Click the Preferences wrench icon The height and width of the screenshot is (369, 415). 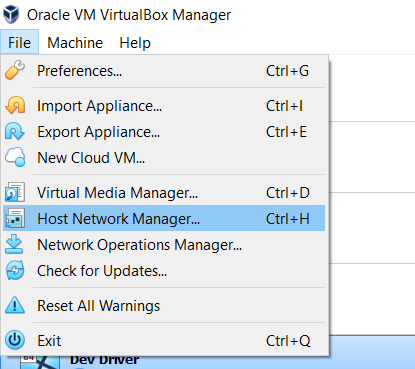click(15, 70)
